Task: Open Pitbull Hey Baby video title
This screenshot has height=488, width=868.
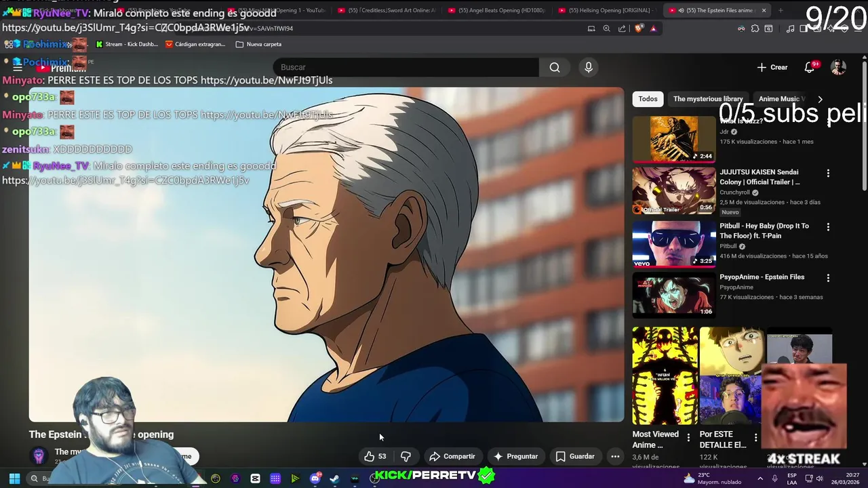Action: point(764,230)
